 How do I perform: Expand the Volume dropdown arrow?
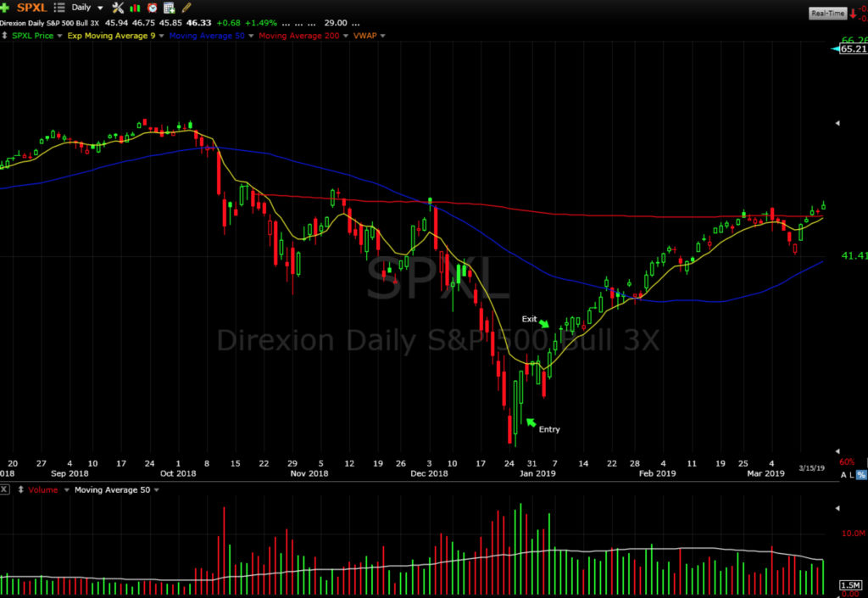66,490
